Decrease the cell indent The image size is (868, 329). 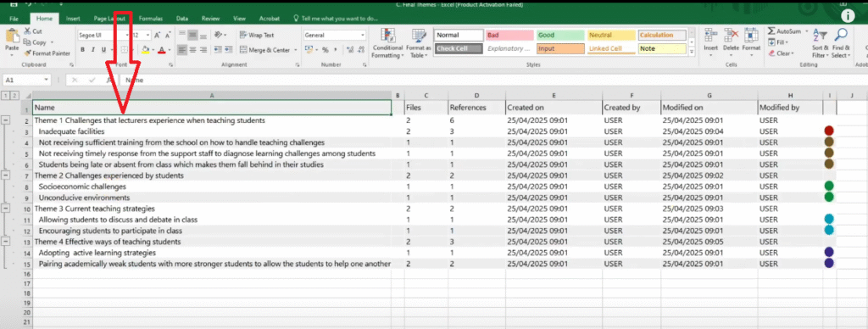[x=218, y=50]
